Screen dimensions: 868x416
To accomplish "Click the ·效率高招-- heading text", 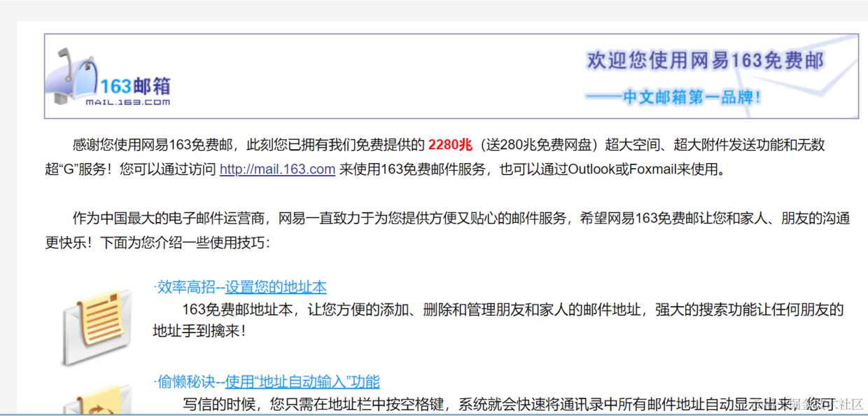I will 189,287.
